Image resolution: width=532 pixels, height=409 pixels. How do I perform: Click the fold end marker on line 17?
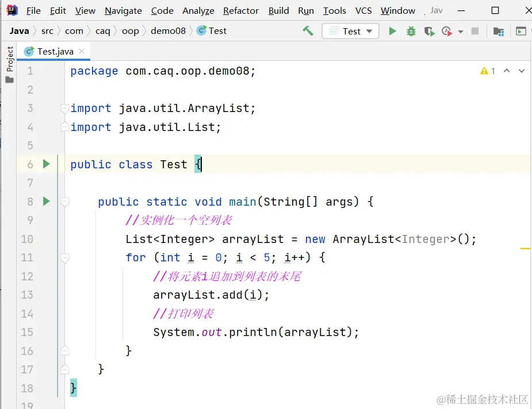pyautogui.click(x=64, y=369)
